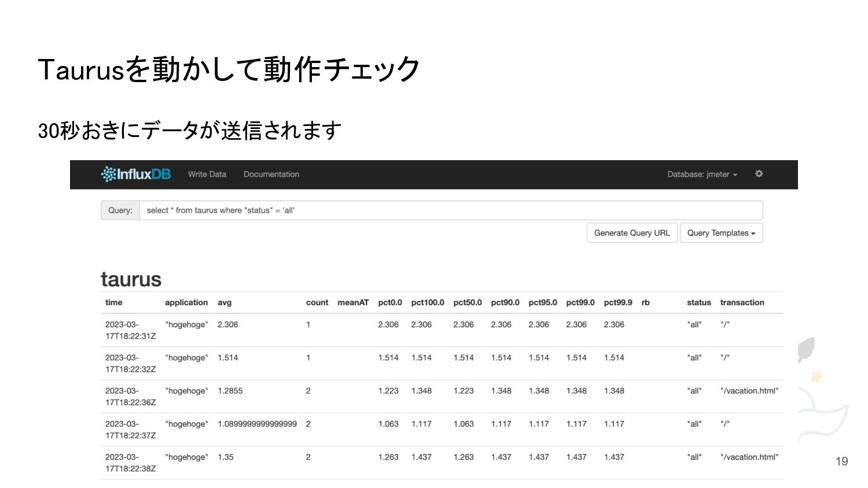Click pct0.0 value 1.063

[x=388, y=424]
